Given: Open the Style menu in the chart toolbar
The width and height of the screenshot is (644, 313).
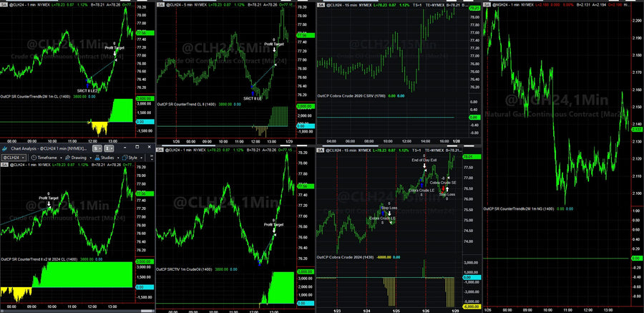Looking at the screenshot, I should point(132,158).
